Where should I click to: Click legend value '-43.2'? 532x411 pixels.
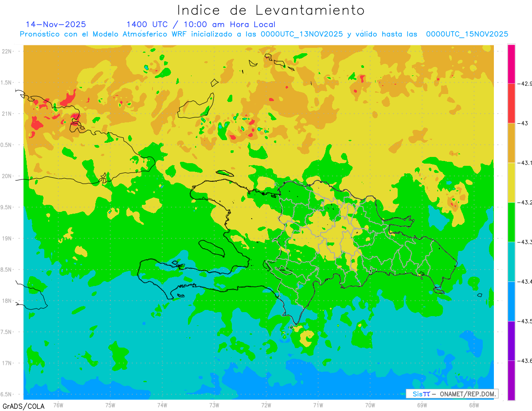tap(524, 202)
